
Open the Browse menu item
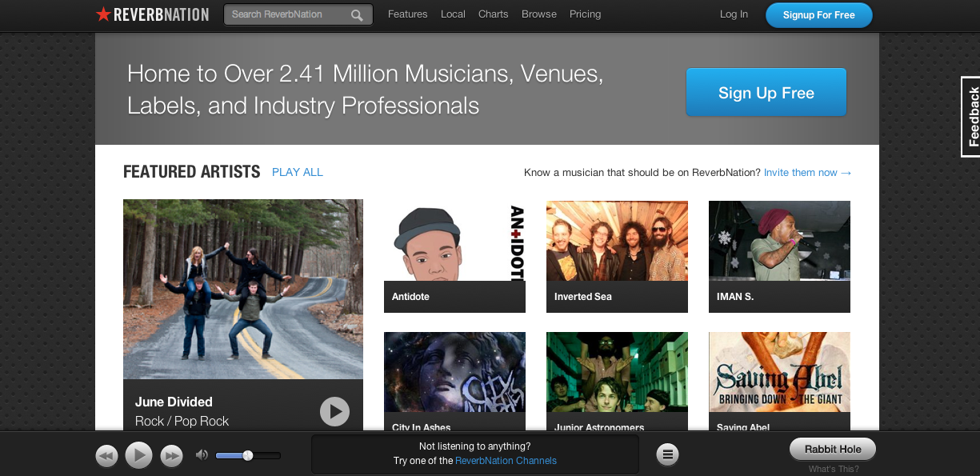[538, 14]
